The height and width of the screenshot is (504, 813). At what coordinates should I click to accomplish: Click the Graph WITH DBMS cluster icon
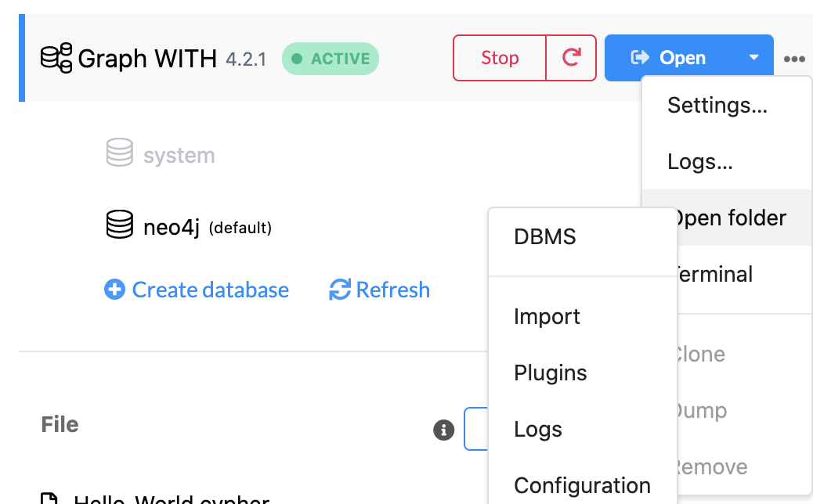point(56,58)
